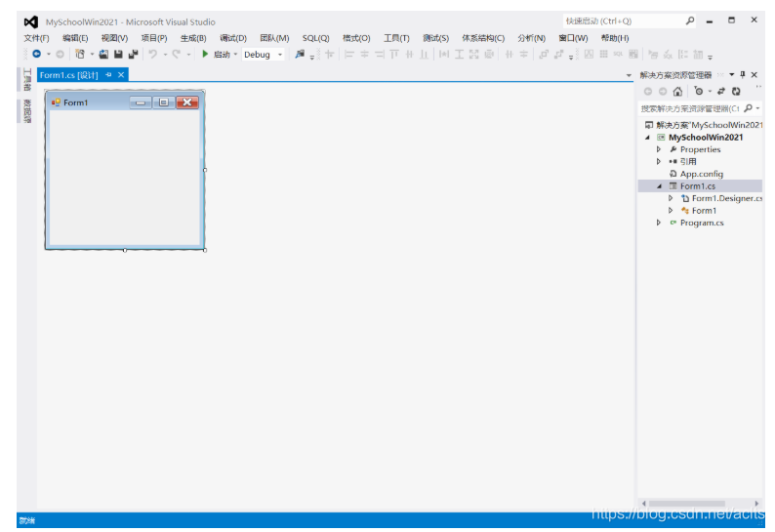
Task: Click the Refresh icon in Solution Explorer
Action: click(x=736, y=92)
